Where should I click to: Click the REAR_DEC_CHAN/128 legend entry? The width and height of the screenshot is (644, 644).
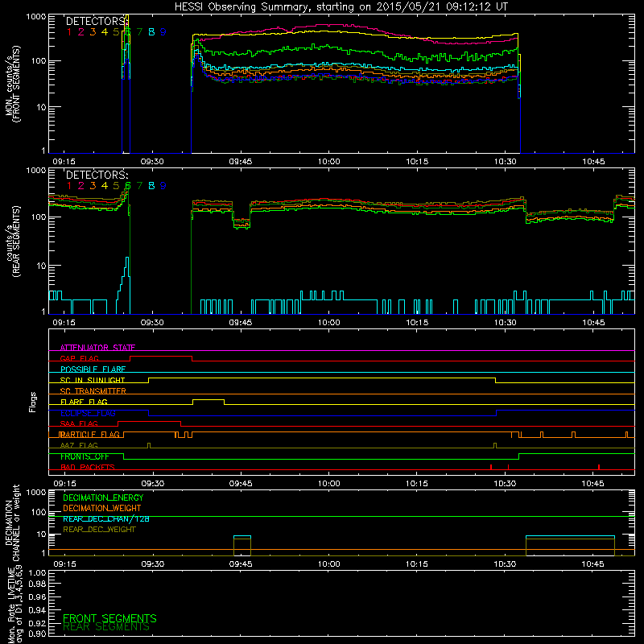(106, 519)
